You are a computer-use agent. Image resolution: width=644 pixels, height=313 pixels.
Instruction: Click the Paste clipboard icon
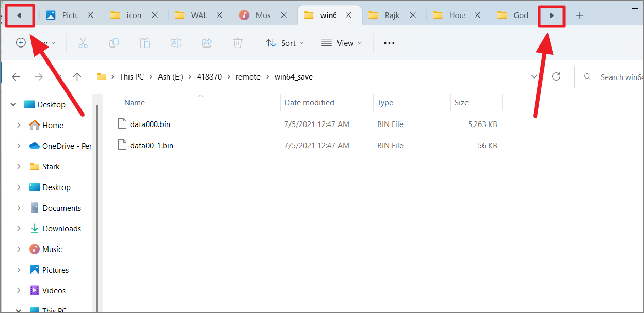pyautogui.click(x=145, y=43)
